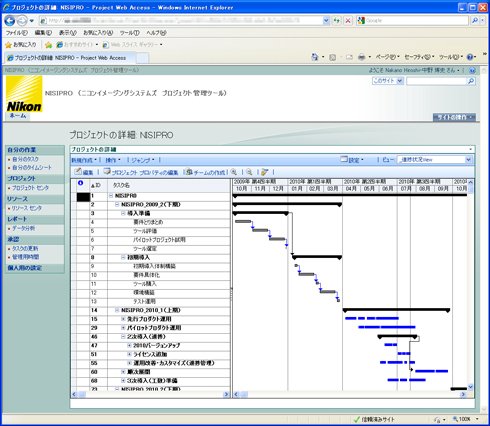Click the IE back navigation arrow
490x426 pixels.
(10, 21)
